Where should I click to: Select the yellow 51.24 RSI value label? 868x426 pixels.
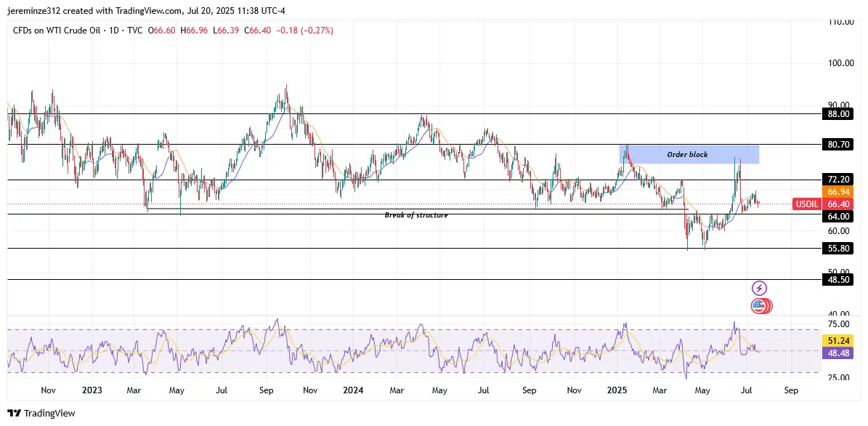837,340
